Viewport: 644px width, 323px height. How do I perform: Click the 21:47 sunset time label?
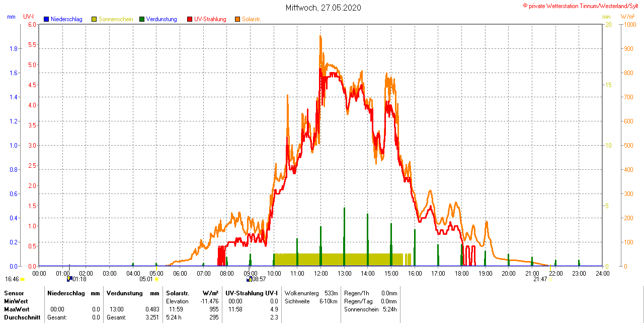click(540, 279)
